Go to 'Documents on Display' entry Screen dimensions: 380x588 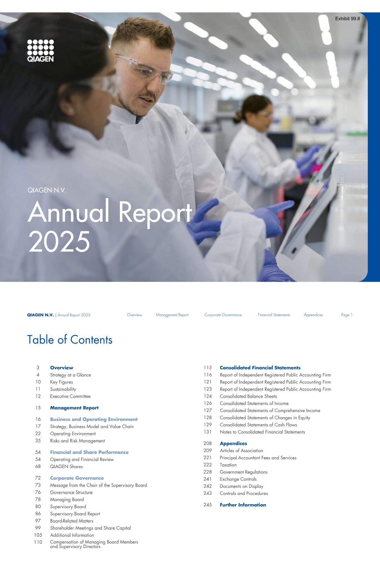coord(242,486)
